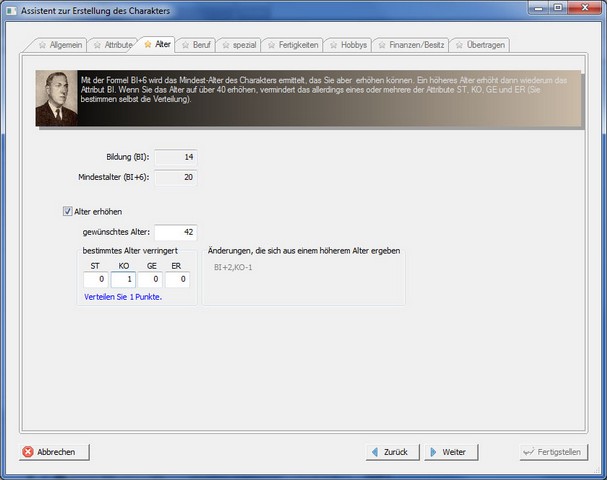Click the left arrow icon on Zurück
This screenshot has height=480, width=607.
coord(375,452)
